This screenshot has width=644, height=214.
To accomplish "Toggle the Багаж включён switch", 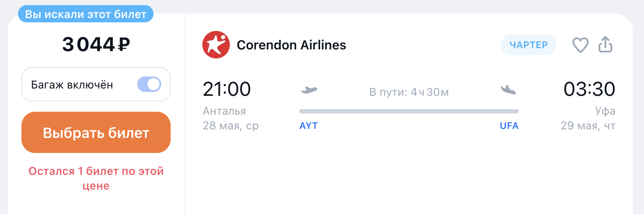I will coord(149,84).
